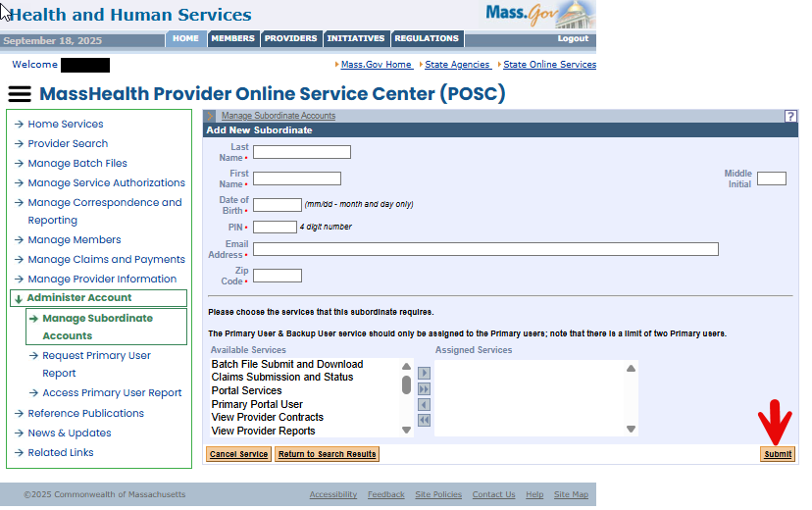Open Related Links in sidebar
Viewport: 812px width, 510px height.
(61, 453)
